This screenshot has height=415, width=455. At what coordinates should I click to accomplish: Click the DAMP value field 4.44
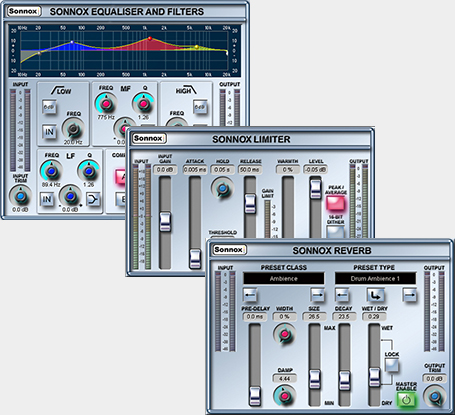point(285,379)
